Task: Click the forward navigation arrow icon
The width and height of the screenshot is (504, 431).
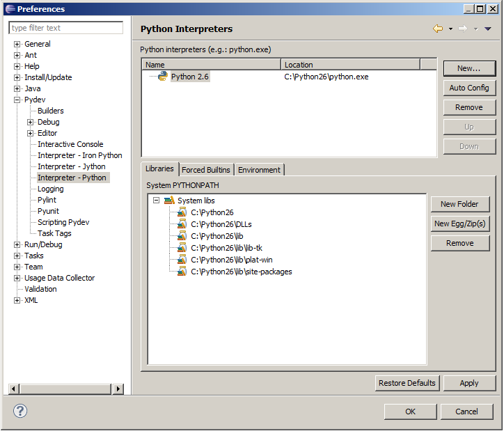Action: click(463, 29)
